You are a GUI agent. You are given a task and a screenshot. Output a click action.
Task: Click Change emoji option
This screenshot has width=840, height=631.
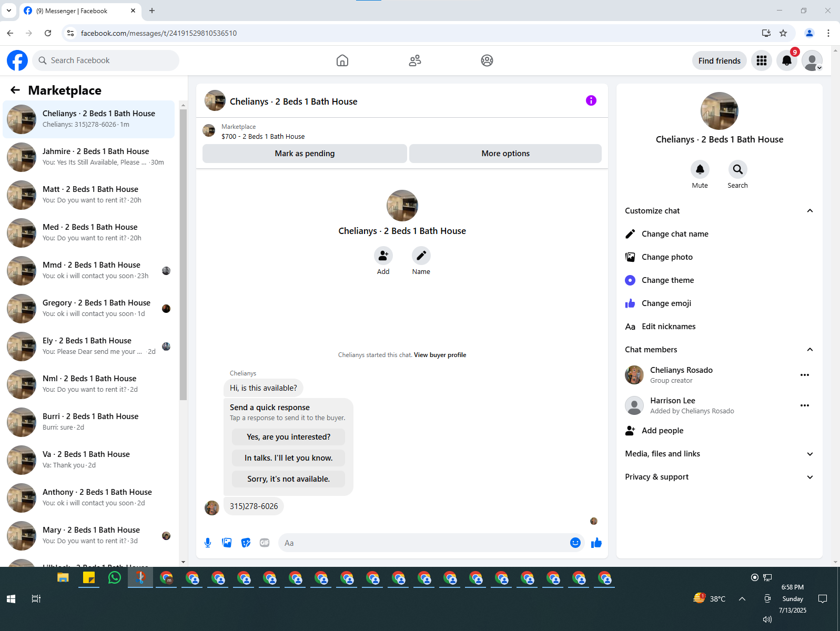(719, 303)
